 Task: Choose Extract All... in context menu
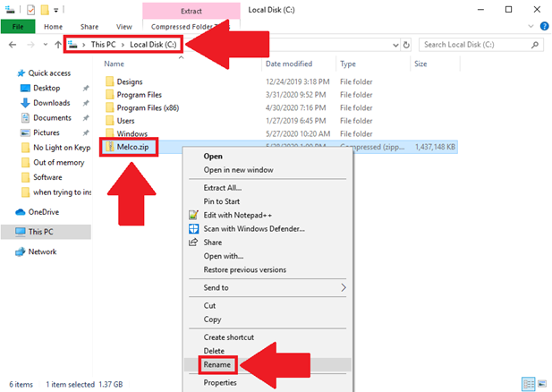(x=222, y=187)
